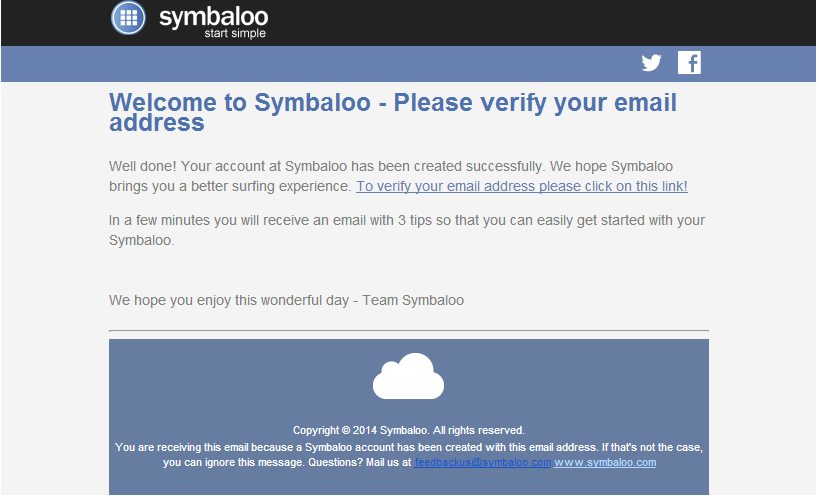Click the "start simple" tagline
The image size is (819, 496).
pyautogui.click(x=235, y=33)
